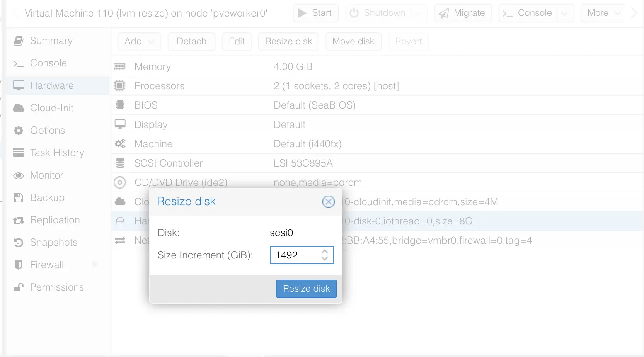
Task: Click the BIOS chip icon
Action: point(120,105)
